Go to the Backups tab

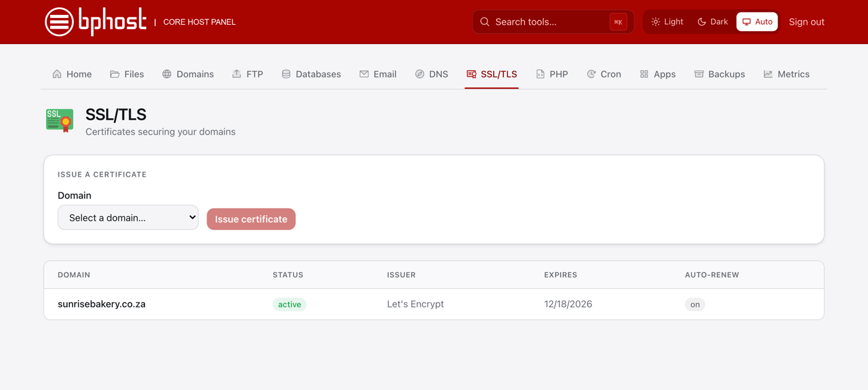point(720,74)
